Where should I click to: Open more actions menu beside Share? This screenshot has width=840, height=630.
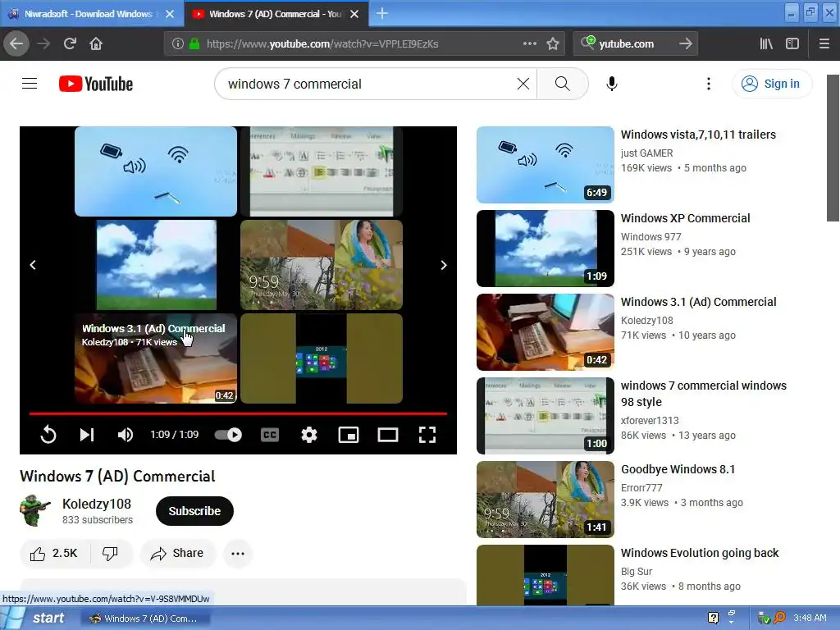(238, 554)
